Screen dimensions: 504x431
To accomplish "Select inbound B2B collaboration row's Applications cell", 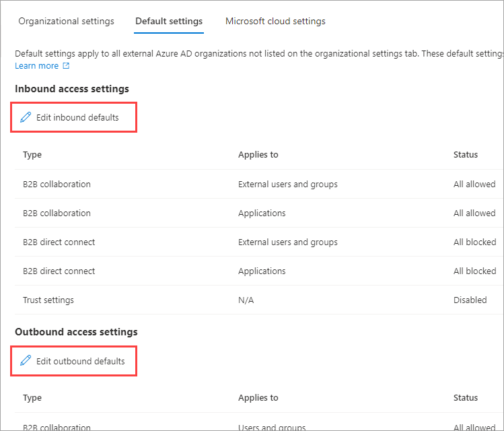I will (262, 213).
